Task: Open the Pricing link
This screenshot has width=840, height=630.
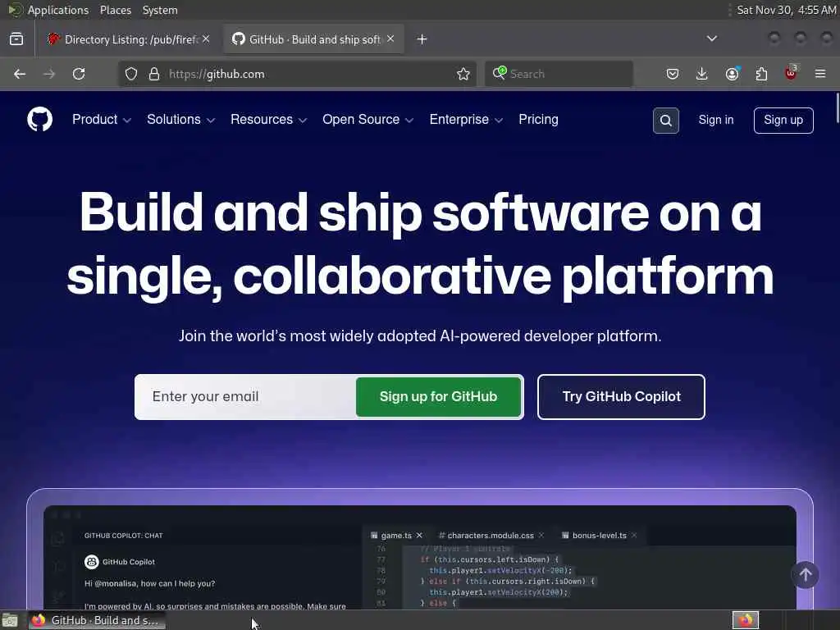Action: tap(538, 120)
